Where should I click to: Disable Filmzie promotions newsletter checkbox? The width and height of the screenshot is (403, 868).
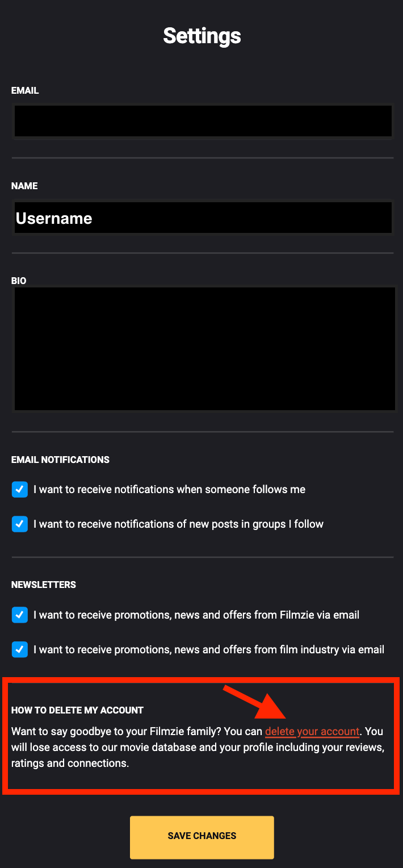(20, 615)
